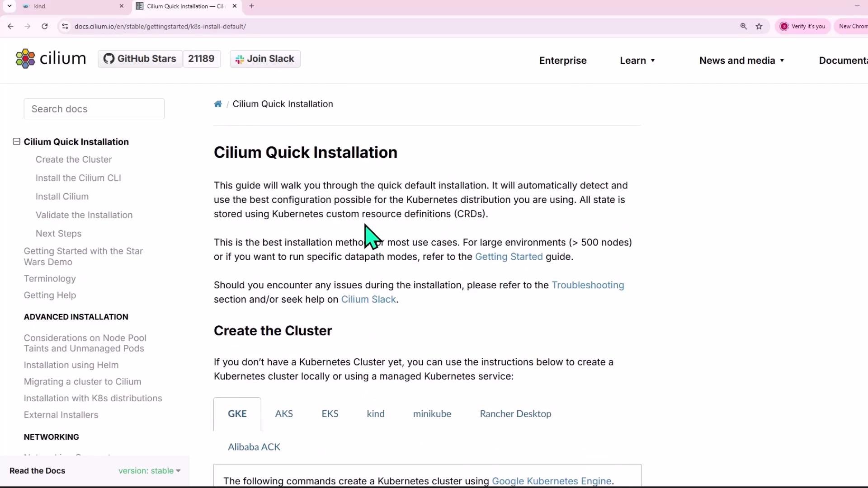Select the EKS tab
Image resolution: width=868 pixels, height=488 pixels.
[x=330, y=414]
